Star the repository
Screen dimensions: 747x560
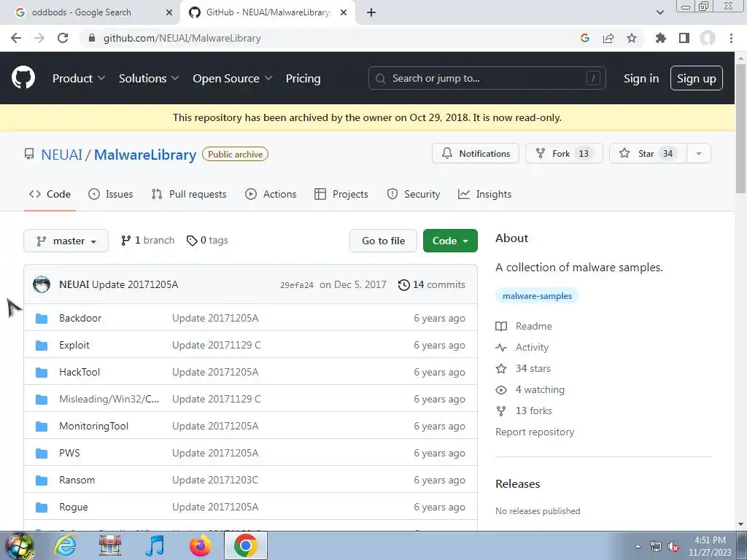pos(648,153)
